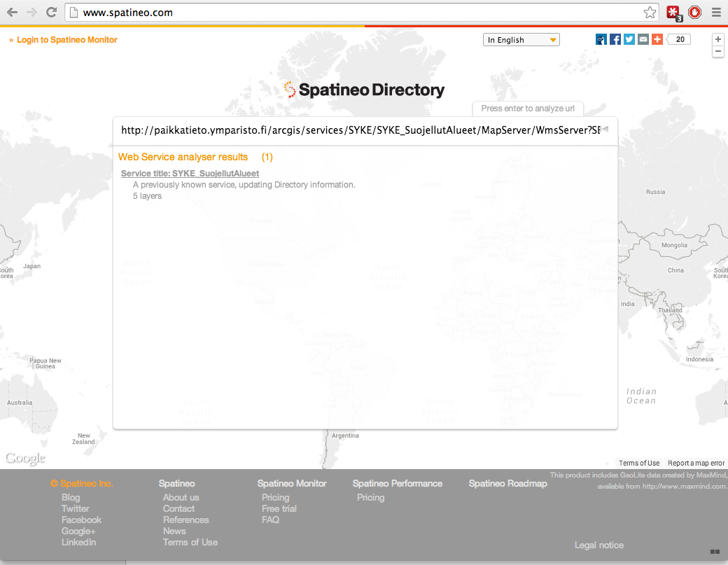Click the browser forward arrow
Image resolution: width=728 pixels, height=565 pixels.
click(31, 13)
